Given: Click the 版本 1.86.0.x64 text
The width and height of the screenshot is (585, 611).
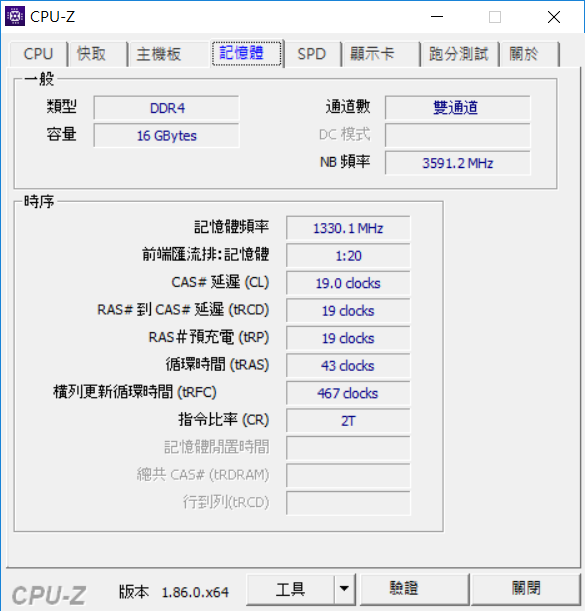Looking at the screenshot, I should click(174, 592).
